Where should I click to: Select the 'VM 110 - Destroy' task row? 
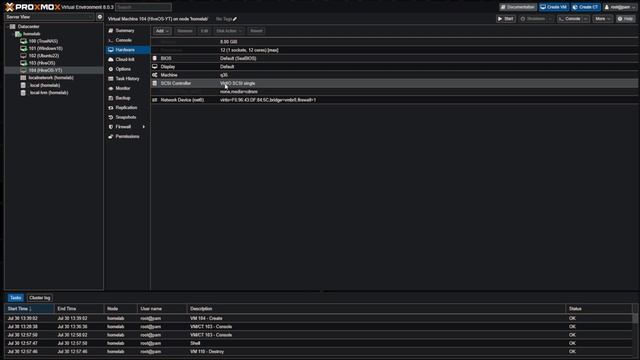(x=318, y=352)
